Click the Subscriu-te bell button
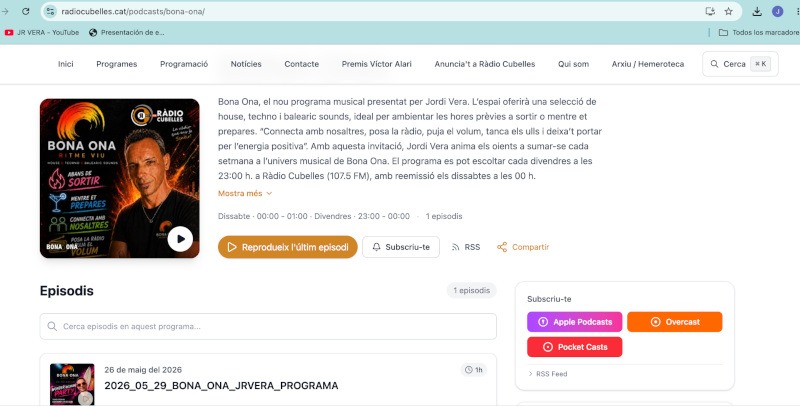The height and width of the screenshot is (406, 800). [x=401, y=247]
